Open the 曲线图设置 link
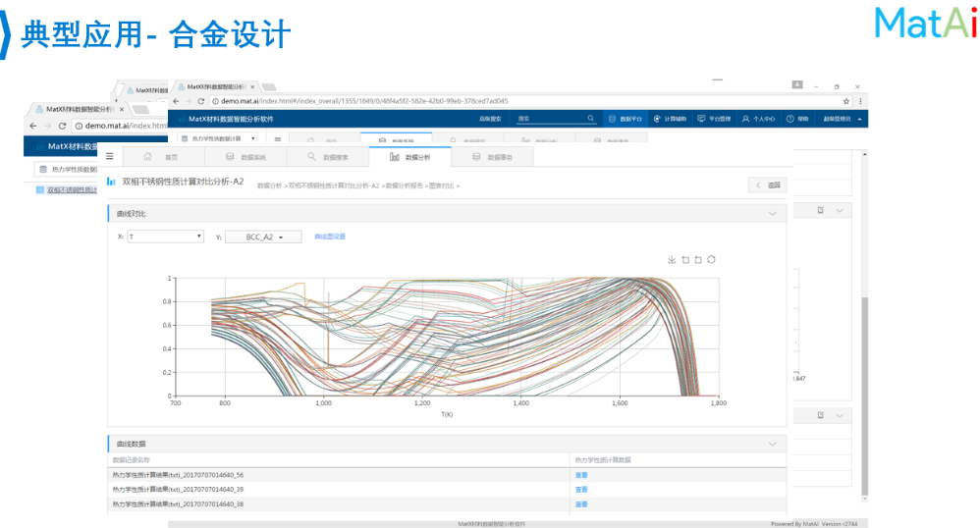Viewport: 980px width, 528px height. [330, 237]
